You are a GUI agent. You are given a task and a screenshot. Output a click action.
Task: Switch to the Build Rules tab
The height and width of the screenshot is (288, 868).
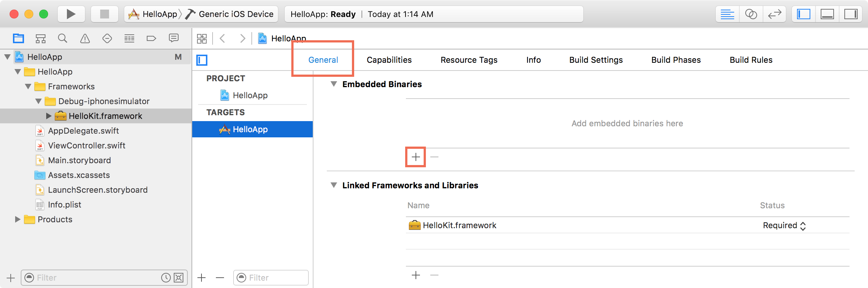click(751, 60)
